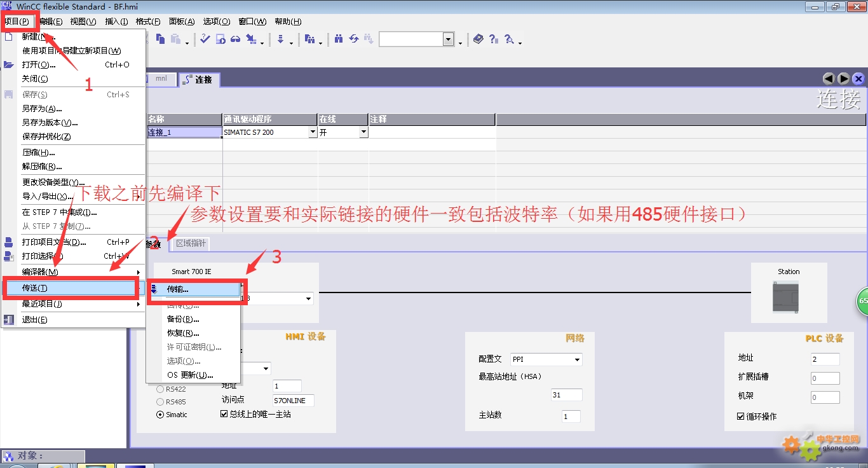Image resolution: width=868 pixels, height=468 pixels.
Task: Choose 恢复(R)... in submenu
Action: point(194,333)
